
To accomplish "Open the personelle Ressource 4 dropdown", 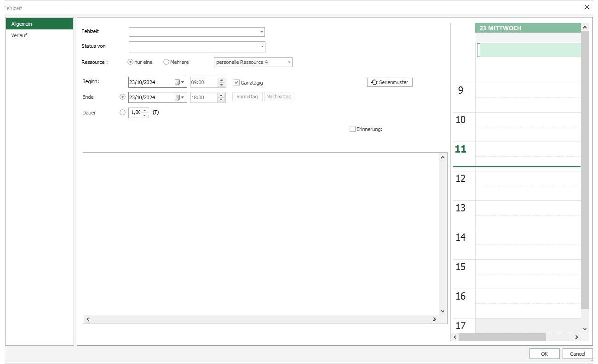I will 289,62.
